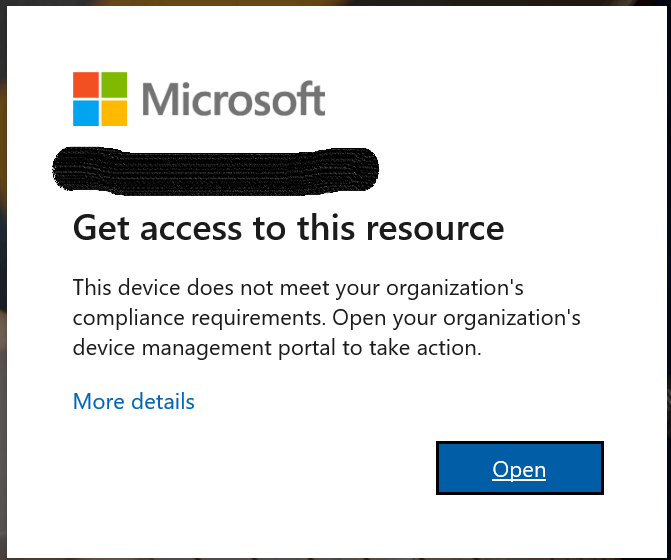Select the blacked-out account name bar
Screen dimensions: 671x560
(x=215, y=172)
